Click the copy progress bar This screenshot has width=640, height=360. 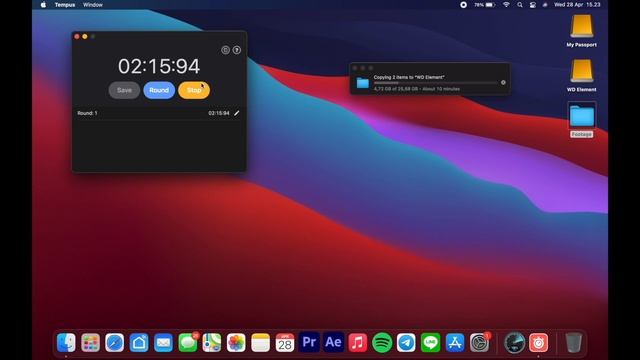coord(435,83)
